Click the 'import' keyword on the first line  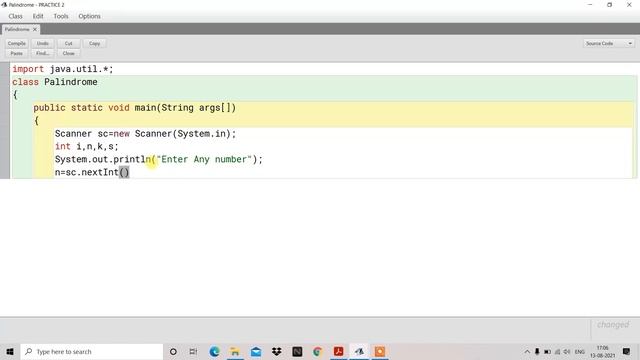coord(28,69)
